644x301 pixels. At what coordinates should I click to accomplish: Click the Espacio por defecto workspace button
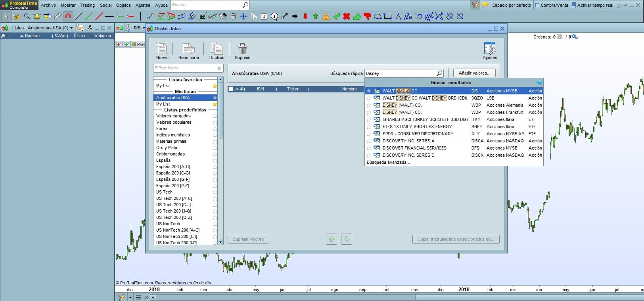(x=512, y=5)
